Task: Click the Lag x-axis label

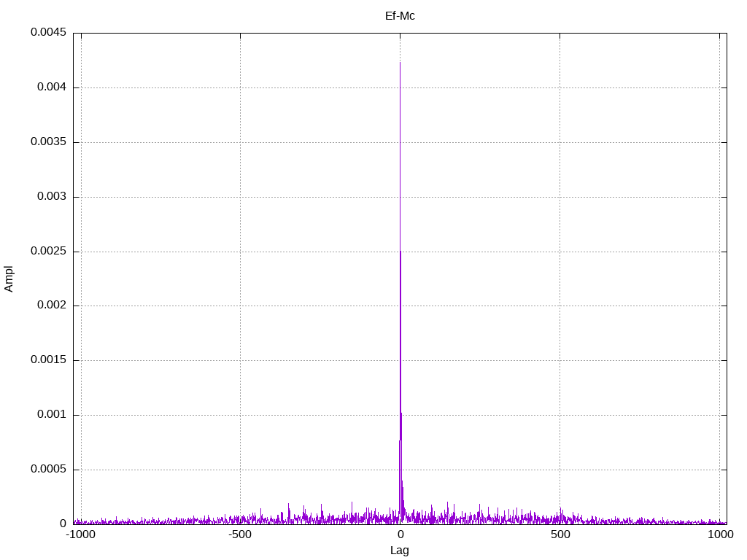Action: coord(399,551)
